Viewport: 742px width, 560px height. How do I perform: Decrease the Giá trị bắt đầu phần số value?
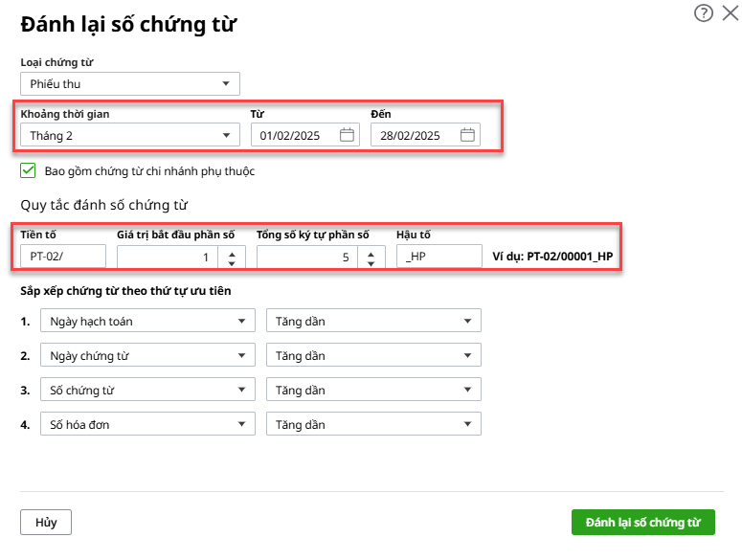click(x=233, y=261)
